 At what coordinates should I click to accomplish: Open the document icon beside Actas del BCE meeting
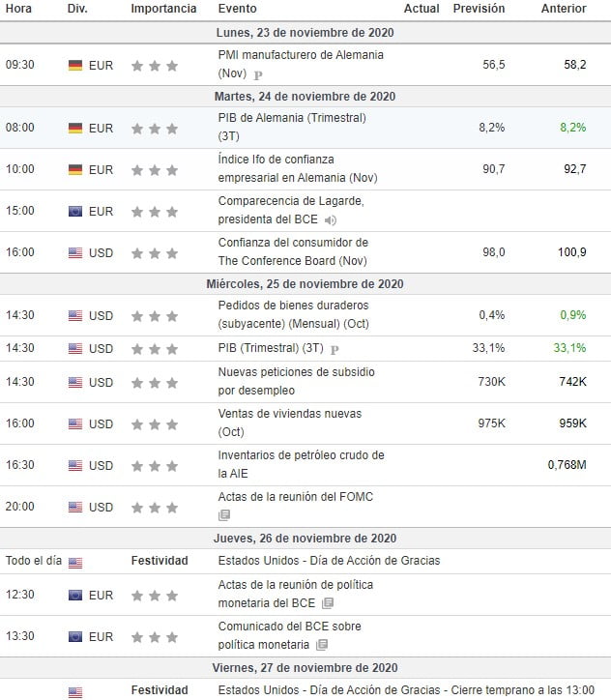click(x=327, y=603)
